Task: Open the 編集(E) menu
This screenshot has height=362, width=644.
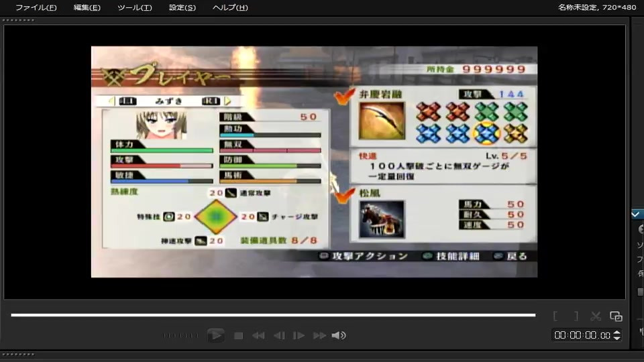Action: [87, 7]
